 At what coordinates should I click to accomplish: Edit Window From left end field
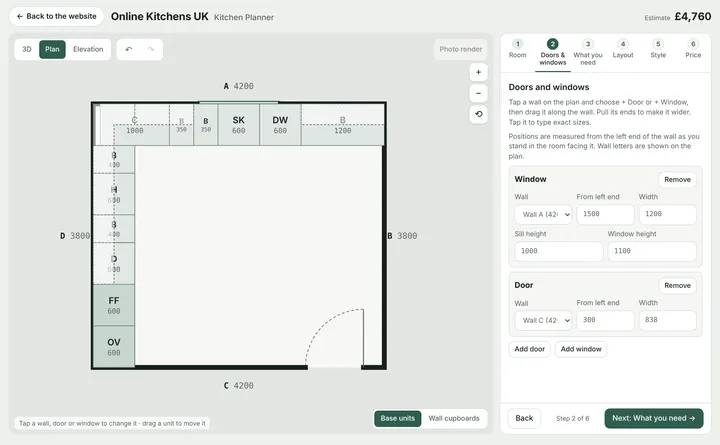(605, 214)
